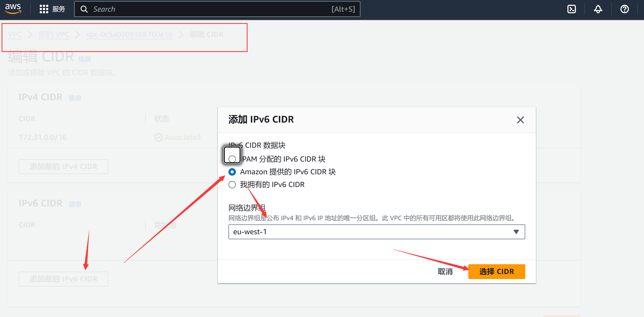This screenshot has width=644, height=317.
Task: Click the 取消 button
Action: pyautogui.click(x=445, y=271)
